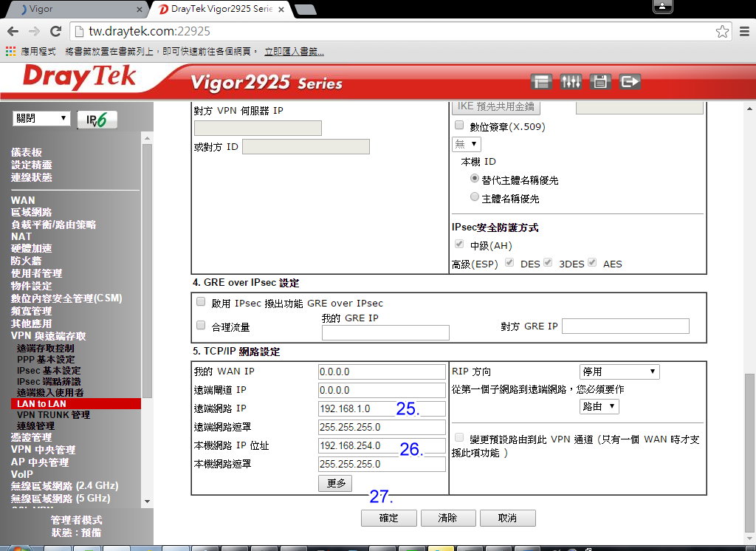Click the 更多 button
This screenshot has height=551, width=756.
coord(335,483)
